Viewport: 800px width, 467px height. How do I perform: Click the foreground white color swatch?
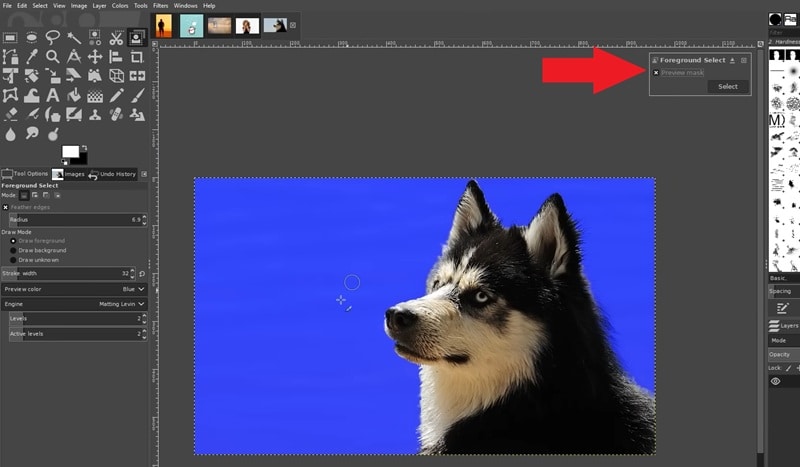[69, 152]
